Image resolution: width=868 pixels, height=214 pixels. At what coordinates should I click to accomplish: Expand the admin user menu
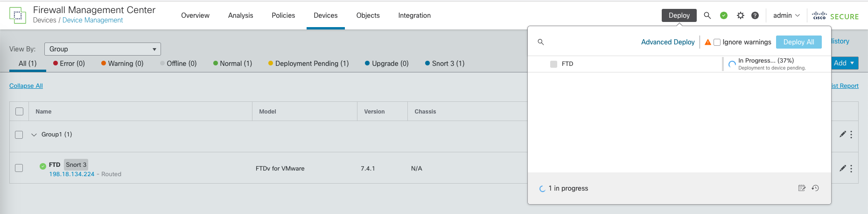(786, 15)
